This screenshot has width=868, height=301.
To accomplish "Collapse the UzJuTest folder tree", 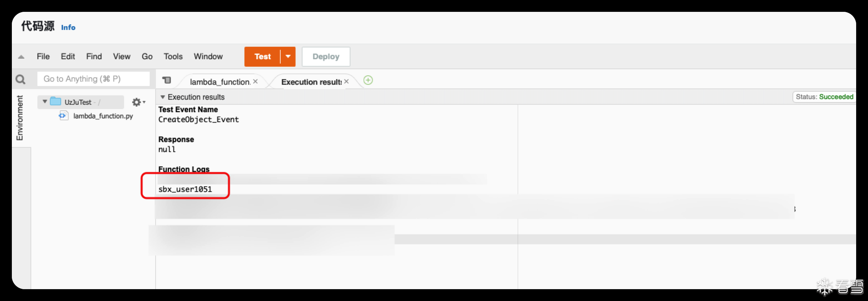I will pyautogui.click(x=45, y=101).
